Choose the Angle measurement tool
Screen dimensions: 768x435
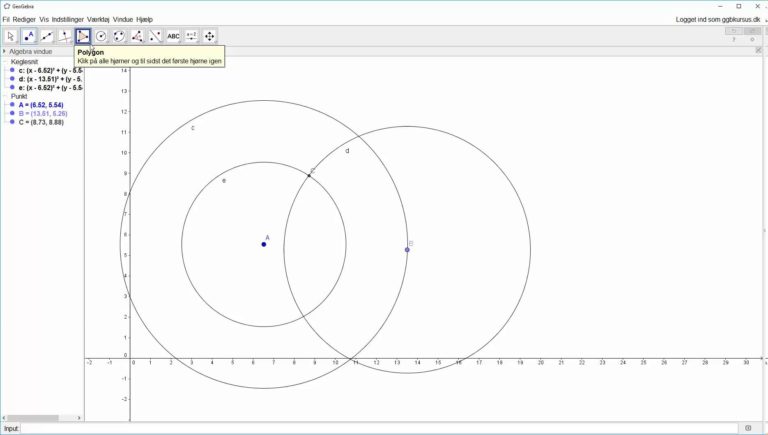pyautogui.click(x=137, y=36)
